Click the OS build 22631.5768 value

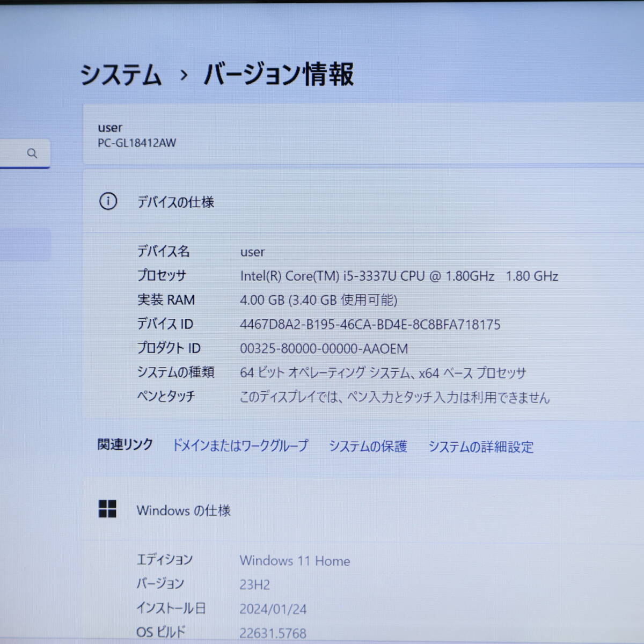pyautogui.click(x=273, y=633)
